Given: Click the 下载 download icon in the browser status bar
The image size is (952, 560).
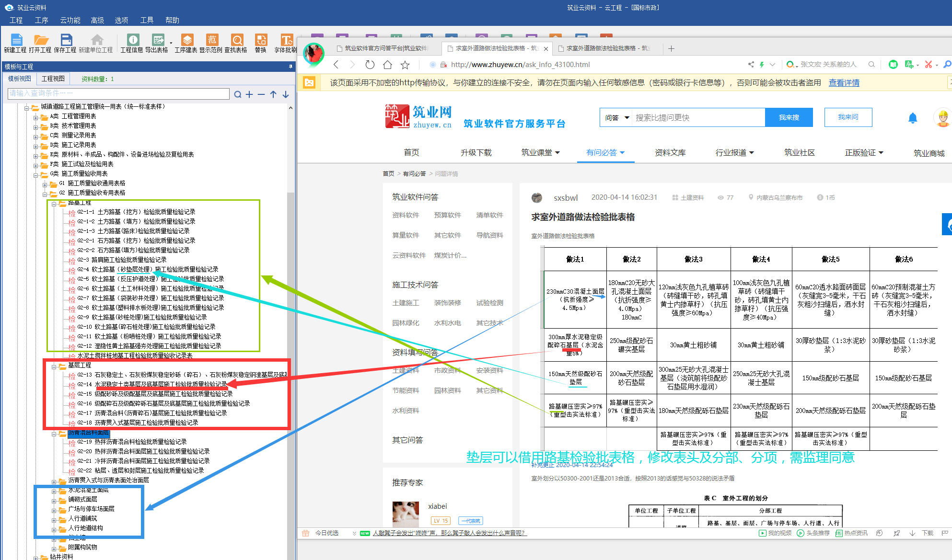Looking at the screenshot, I should click(x=912, y=533).
